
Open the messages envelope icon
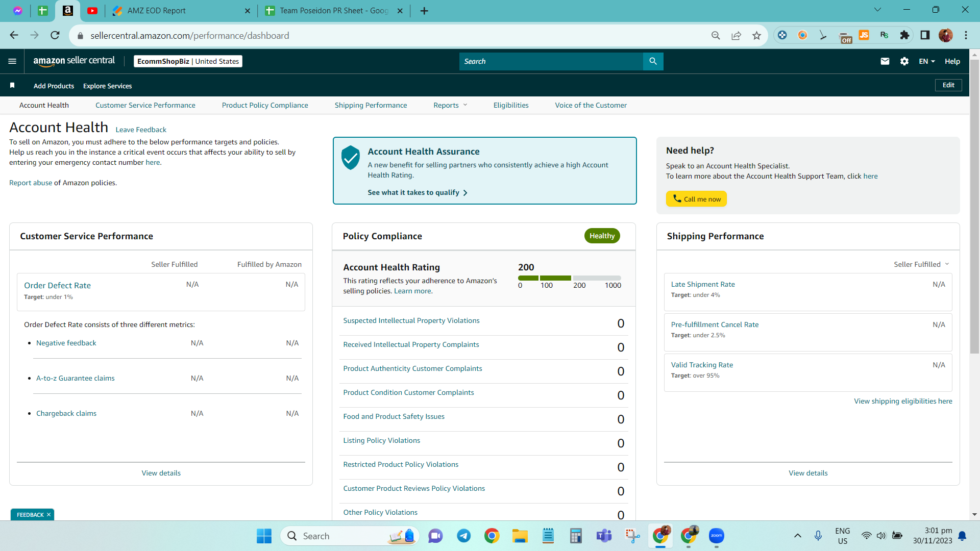click(885, 61)
